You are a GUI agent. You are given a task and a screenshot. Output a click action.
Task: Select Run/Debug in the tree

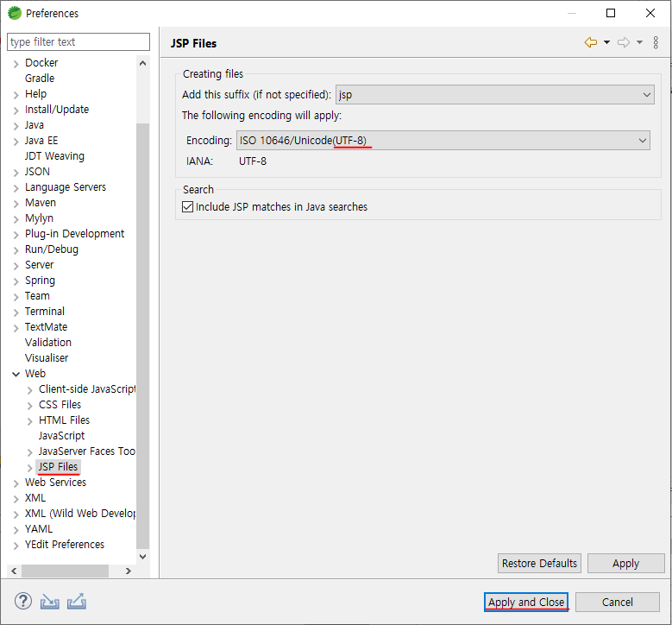pyautogui.click(x=52, y=249)
